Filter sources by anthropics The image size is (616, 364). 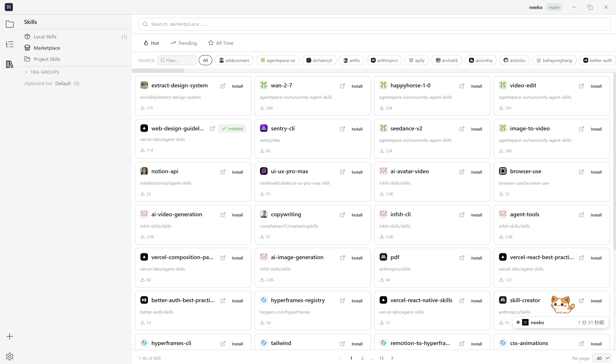(x=384, y=60)
